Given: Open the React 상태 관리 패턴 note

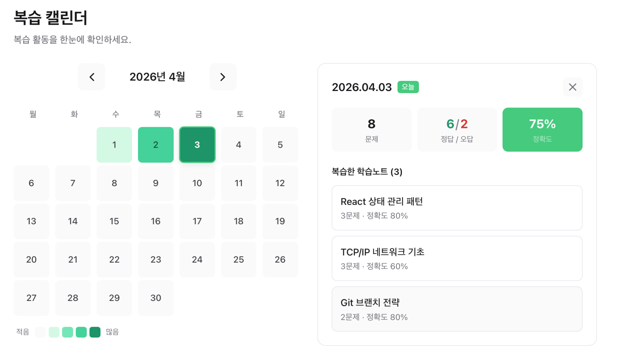Looking at the screenshot, I should pyautogui.click(x=457, y=208).
